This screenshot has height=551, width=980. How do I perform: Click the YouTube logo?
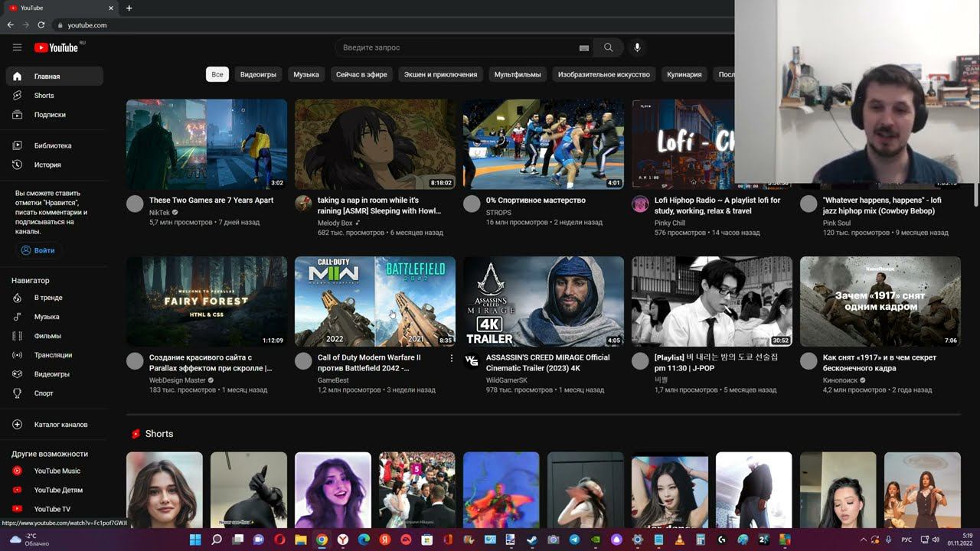pos(56,47)
